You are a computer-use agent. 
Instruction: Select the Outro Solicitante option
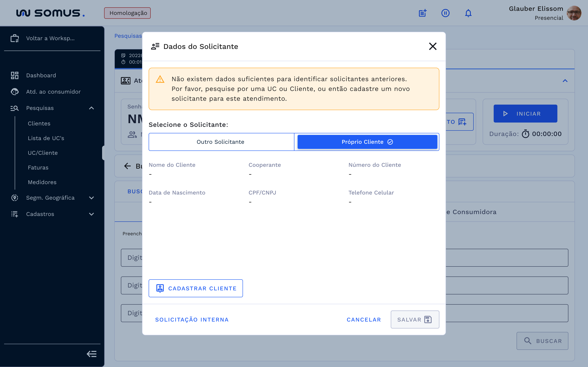tap(220, 142)
